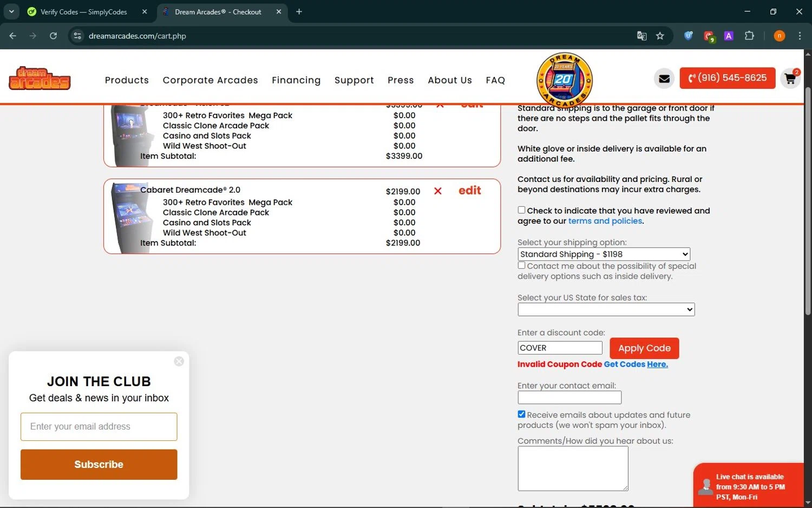Switch to the Verify Codes SimplyCodes tab
Screen dimensions: 812x508
coord(84,11)
